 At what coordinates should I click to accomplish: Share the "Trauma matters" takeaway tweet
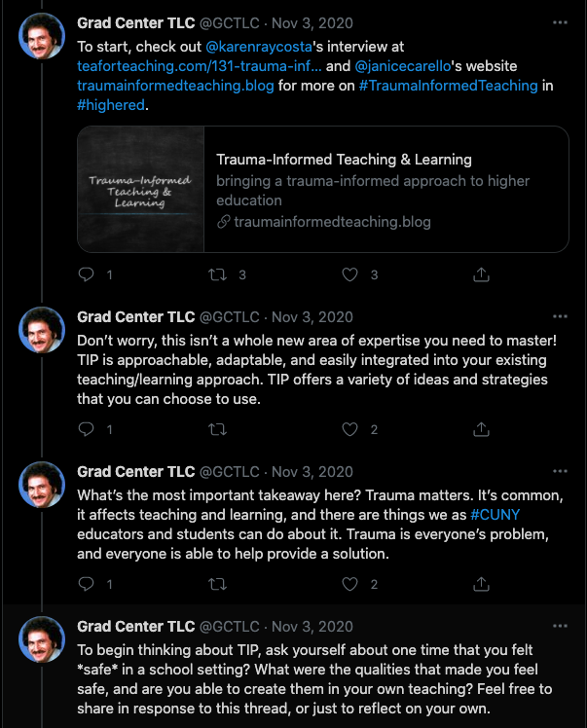point(481,584)
